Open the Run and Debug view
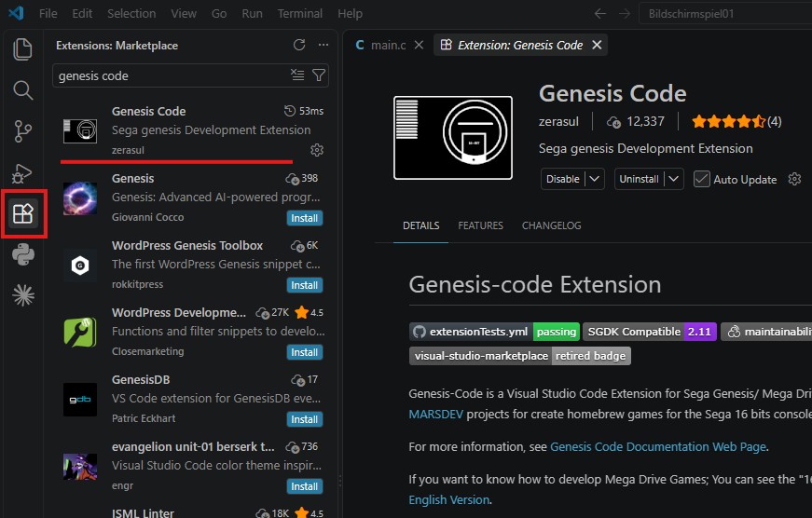 [22, 173]
